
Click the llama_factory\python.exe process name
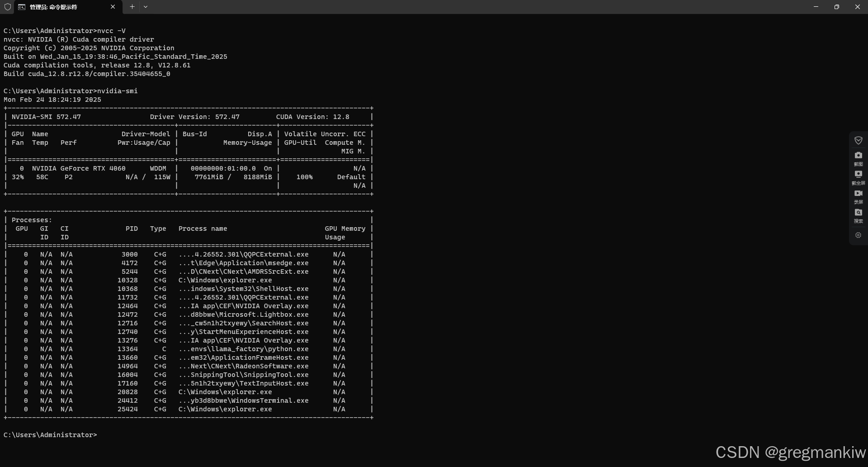(244, 349)
